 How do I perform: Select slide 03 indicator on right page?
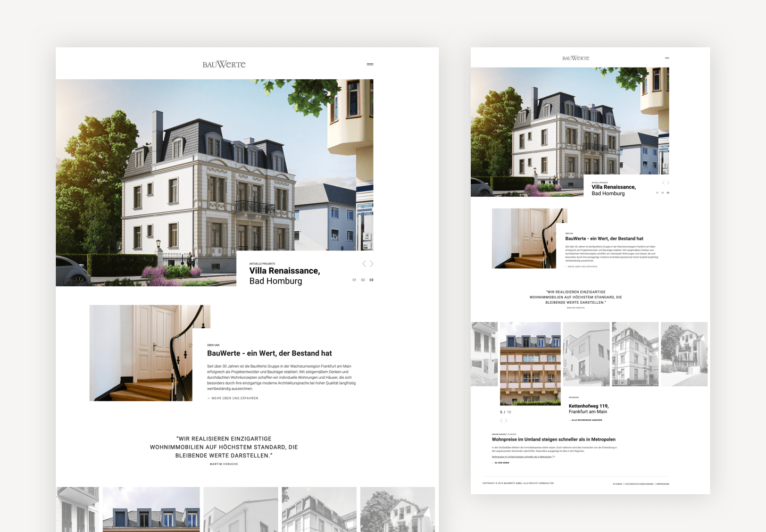click(x=668, y=193)
